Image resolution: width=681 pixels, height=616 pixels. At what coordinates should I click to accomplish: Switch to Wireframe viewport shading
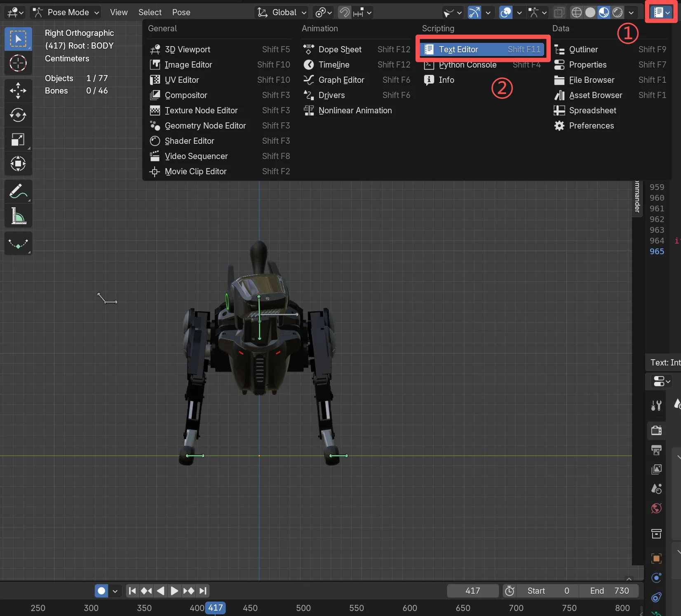576,12
